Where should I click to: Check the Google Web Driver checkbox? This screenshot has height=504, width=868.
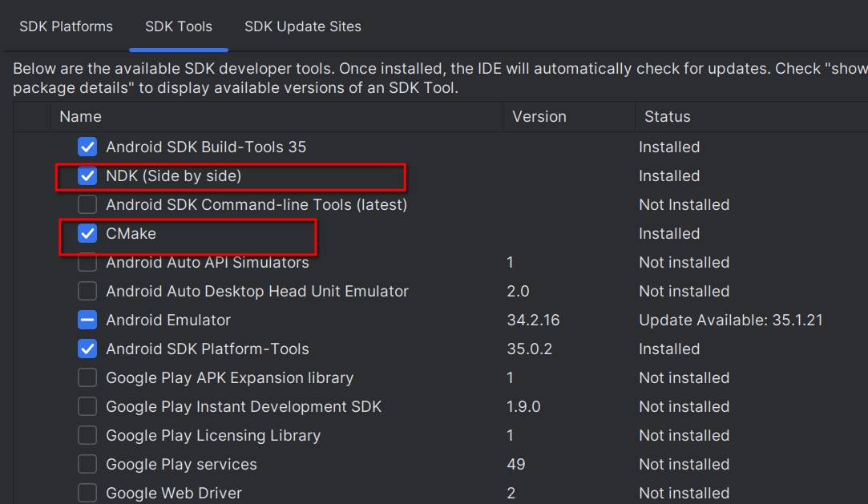87,493
